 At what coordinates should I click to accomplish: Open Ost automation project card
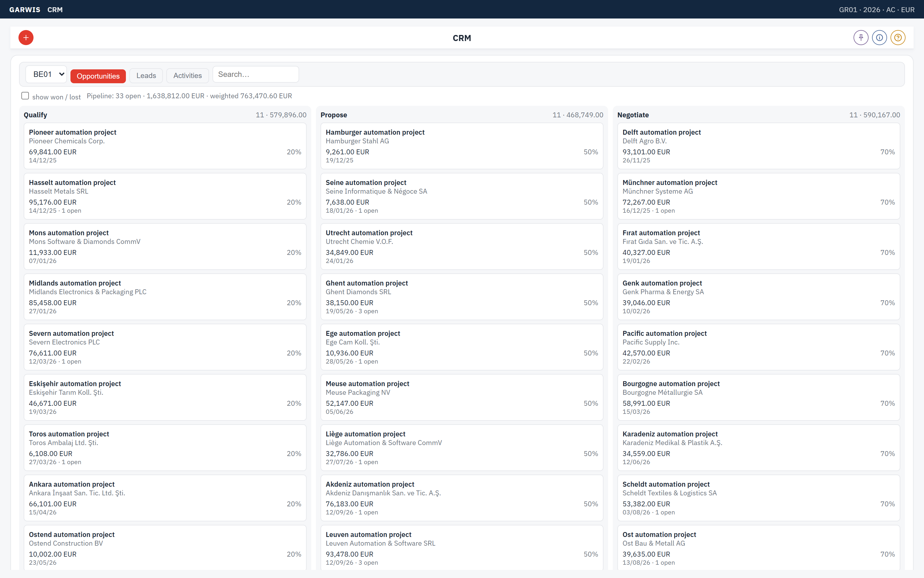tap(758, 548)
